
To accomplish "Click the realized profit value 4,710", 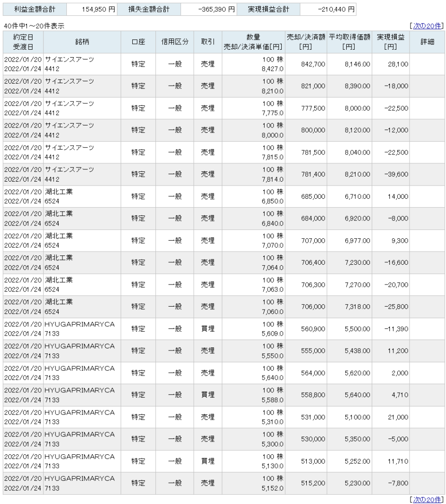I will (x=400, y=395).
